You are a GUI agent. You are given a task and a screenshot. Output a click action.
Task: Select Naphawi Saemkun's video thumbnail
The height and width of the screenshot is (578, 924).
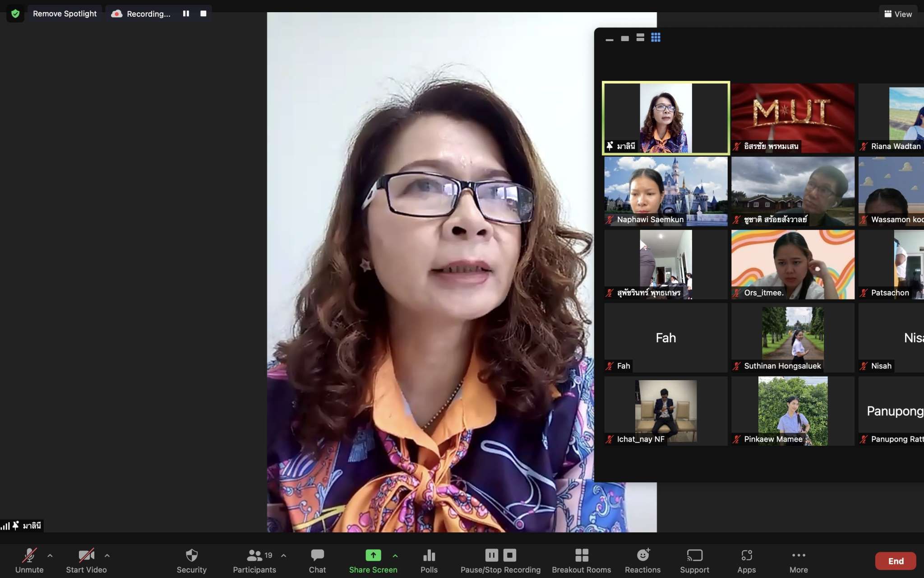click(665, 191)
